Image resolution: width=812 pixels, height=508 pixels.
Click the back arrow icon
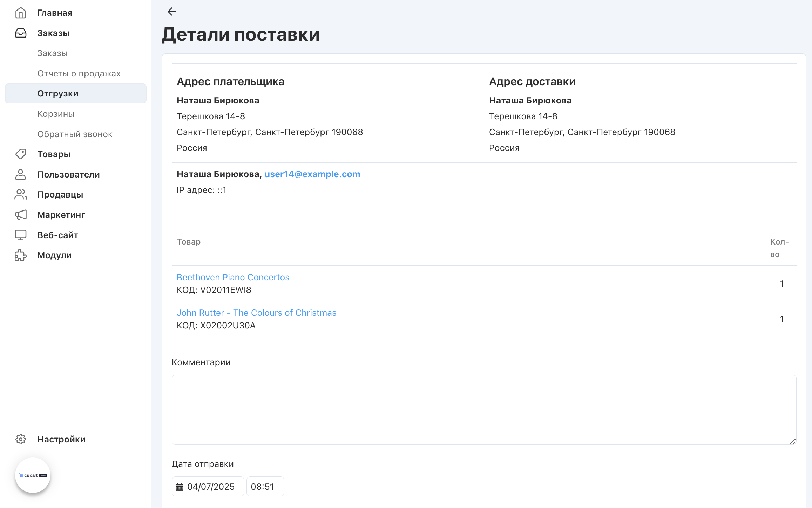point(171,12)
